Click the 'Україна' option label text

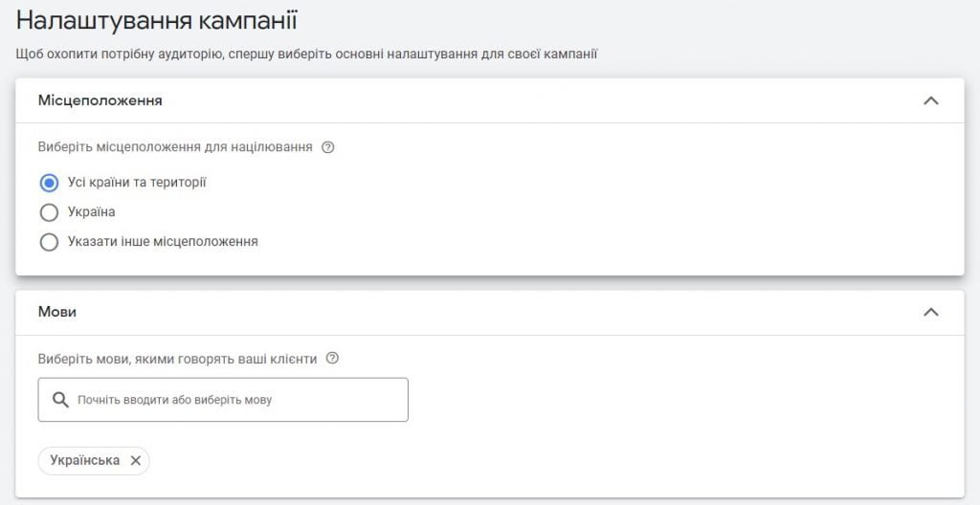[91, 212]
